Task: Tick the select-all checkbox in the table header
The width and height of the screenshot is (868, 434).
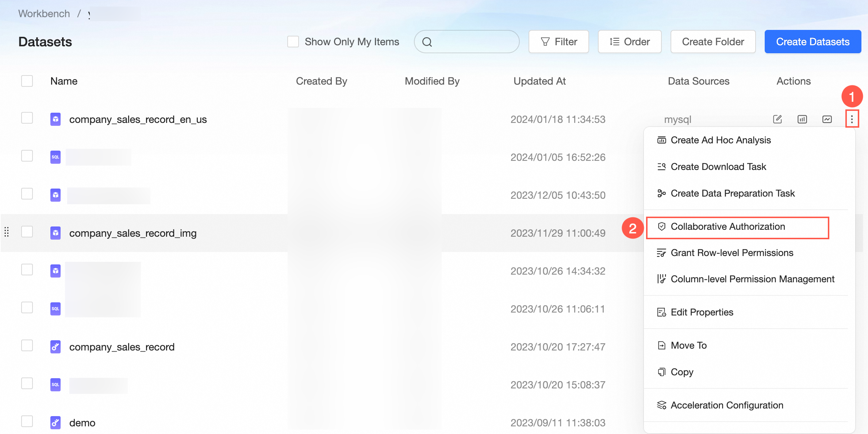Action: point(27,81)
